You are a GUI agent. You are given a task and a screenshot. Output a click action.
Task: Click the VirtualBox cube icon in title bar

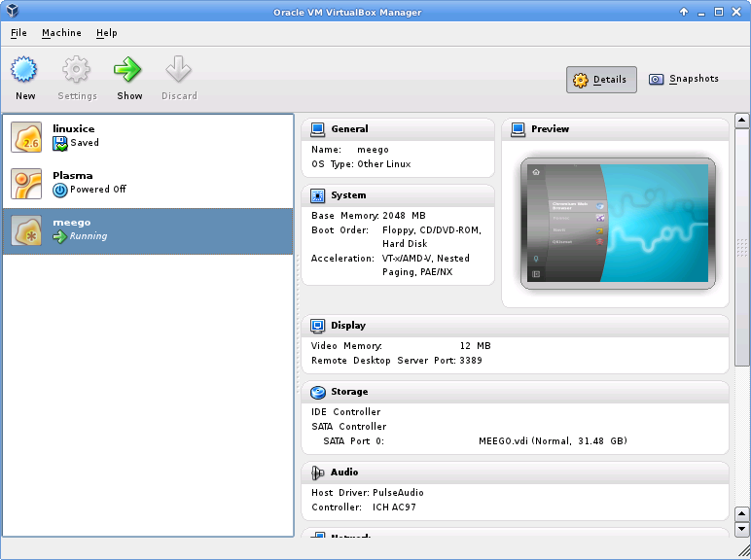[12, 11]
